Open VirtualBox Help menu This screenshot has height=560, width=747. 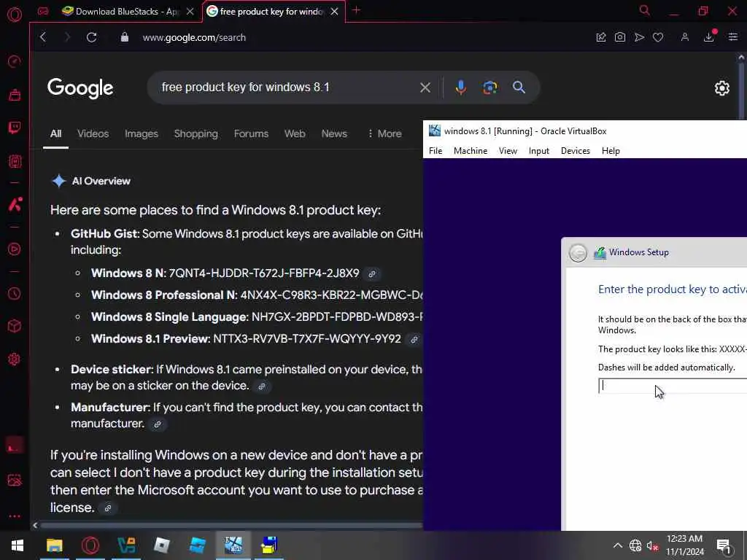click(x=611, y=151)
